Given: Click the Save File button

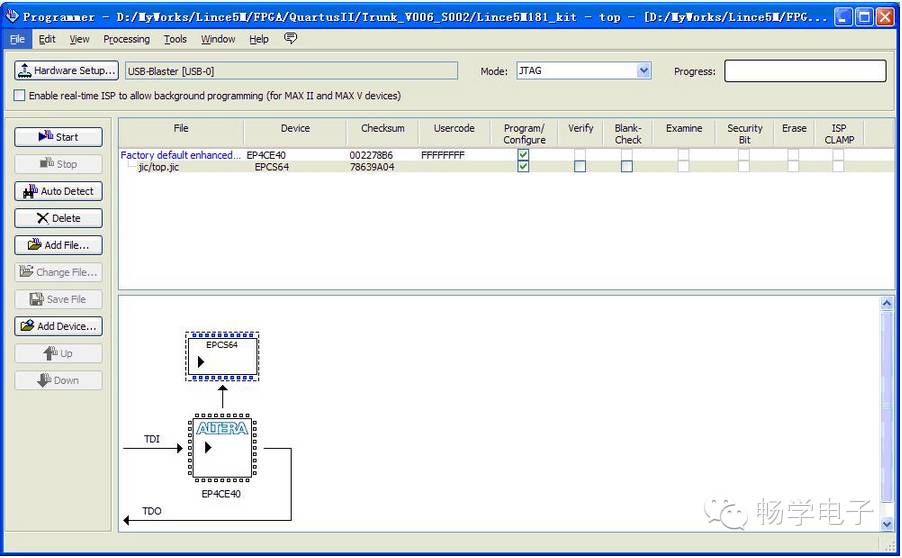Looking at the screenshot, I should (x=58, y=299).
